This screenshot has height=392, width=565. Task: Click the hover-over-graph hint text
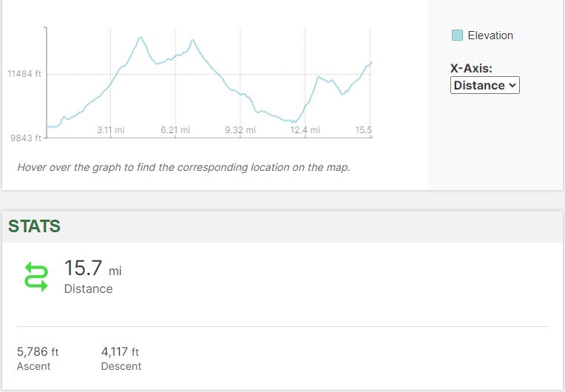point(183,167)
